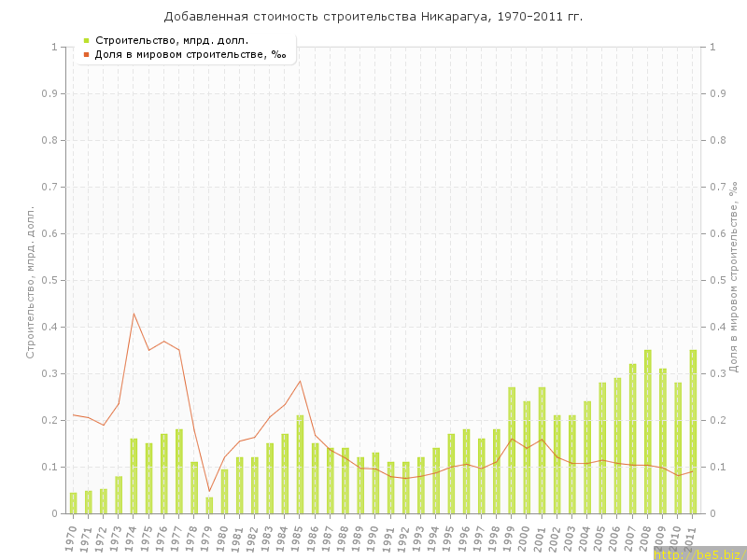Click the orange line's lowest point at 1979
The width and height of the screenshot is (747, 560).
pos(209,491)
